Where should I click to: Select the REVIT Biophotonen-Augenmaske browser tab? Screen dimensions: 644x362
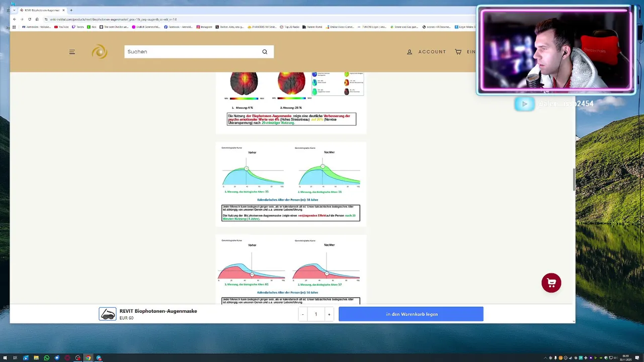pyautogui.click(x=41, y=10)
